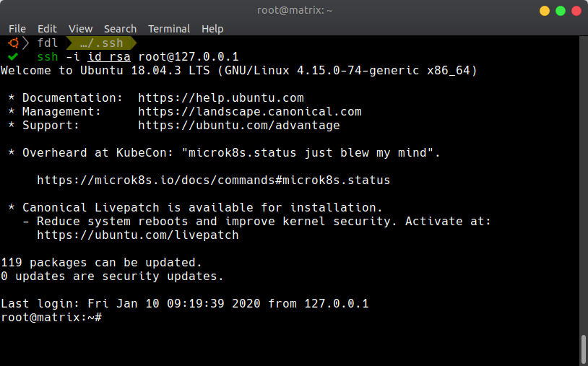The height and width of the screenshot is (366, 588).
Task: Open the landscape.canonical.com link
Action: point(250,112)
